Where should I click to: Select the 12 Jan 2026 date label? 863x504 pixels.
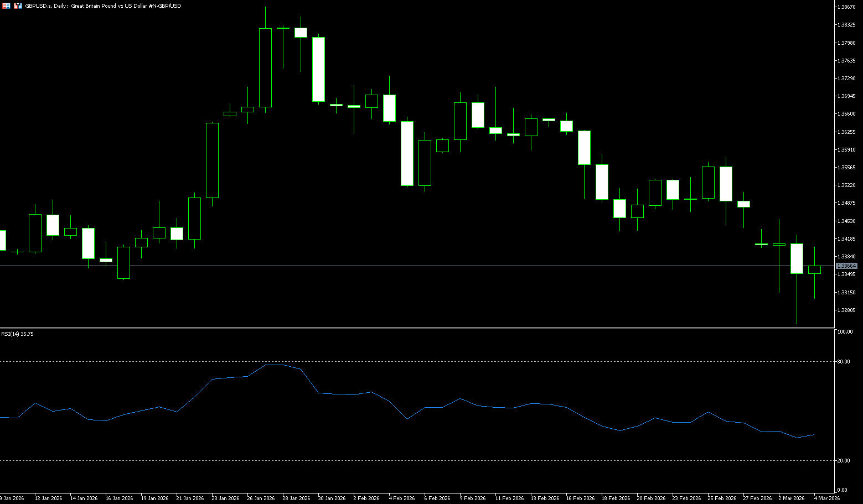click(48, 498)
